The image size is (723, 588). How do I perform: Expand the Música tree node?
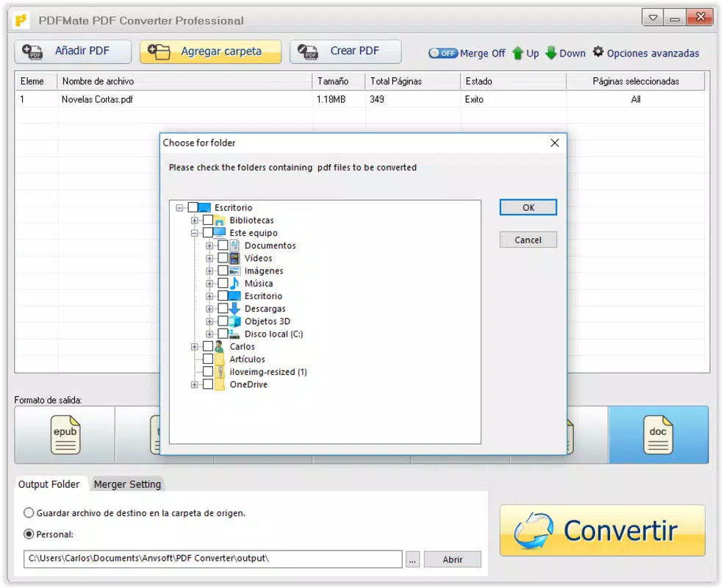[209, 284]
